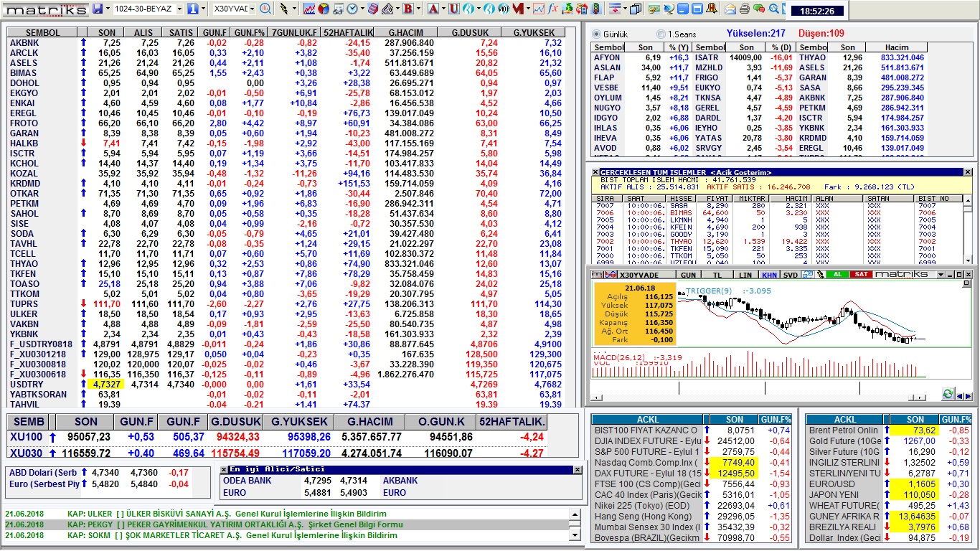Image resolution: width=980 pixels, height=551 pixels.
Task: Click chart left navigation arrow
Action: click(960, 396)
